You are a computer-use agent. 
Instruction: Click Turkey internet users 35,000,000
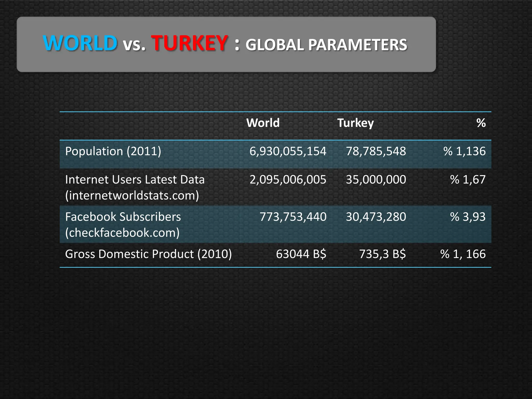click(376, 179)
